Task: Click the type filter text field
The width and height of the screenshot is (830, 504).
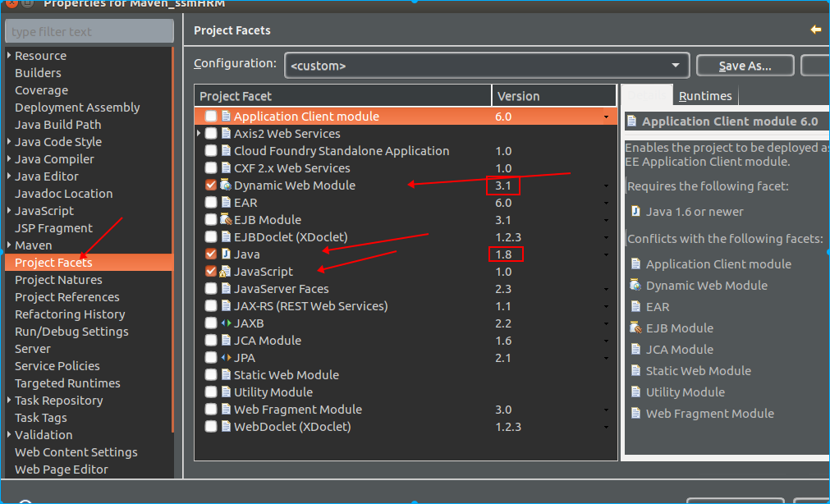Action: [x=89, y=32]
